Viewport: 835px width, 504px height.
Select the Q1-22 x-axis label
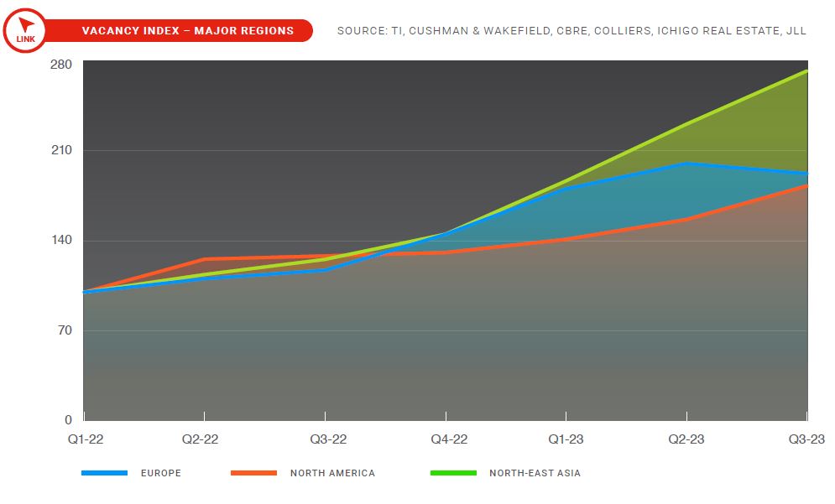click(85, 439)
